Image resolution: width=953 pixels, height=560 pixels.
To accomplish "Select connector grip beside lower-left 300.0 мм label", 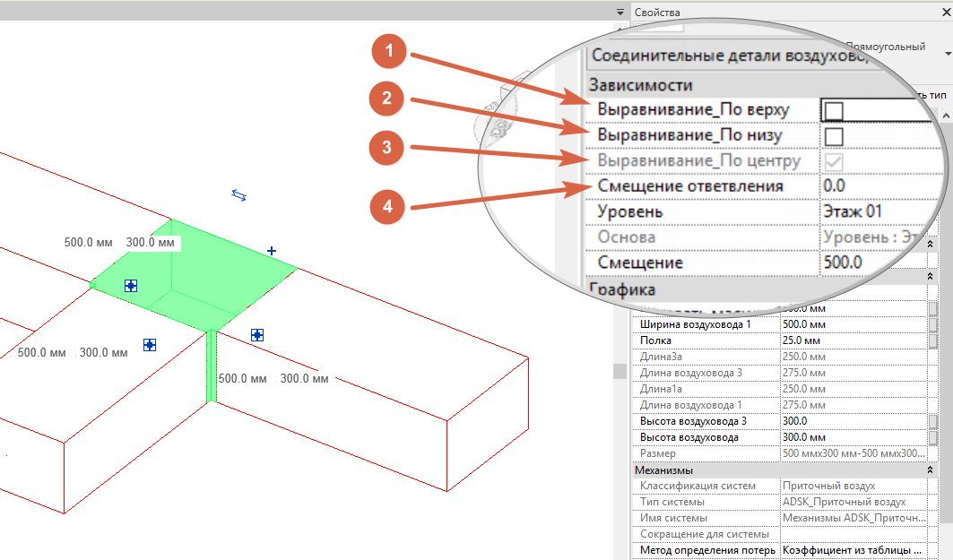I will (x=150, y=345).
